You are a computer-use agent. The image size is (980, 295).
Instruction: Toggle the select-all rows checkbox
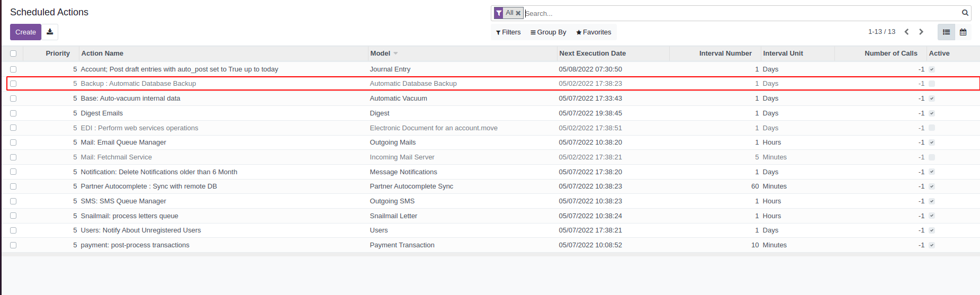[x=13, y=53]
